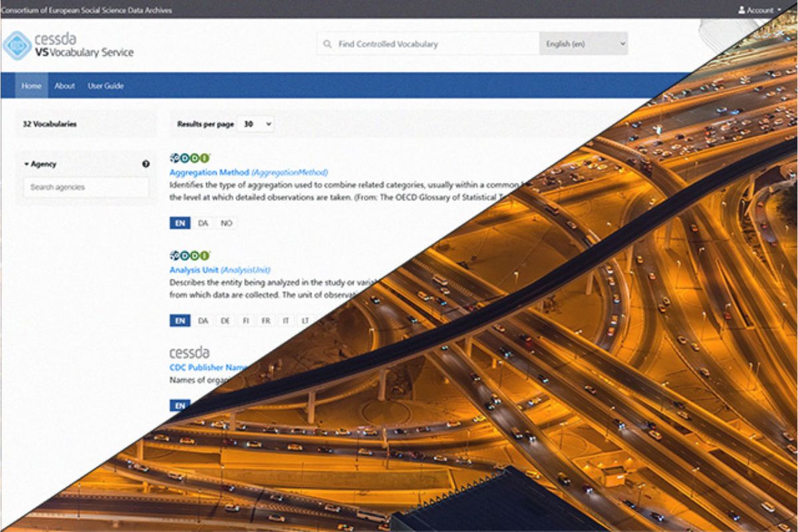Click the magnifier icon in search bar
This screenshot has width=798, height=532.
[x=327, y=44]
